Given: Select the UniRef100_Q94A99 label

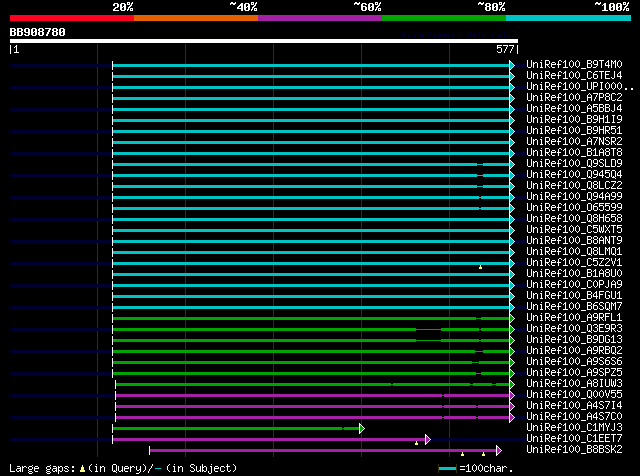Looking at the screenshot, I should coord(574,197).
